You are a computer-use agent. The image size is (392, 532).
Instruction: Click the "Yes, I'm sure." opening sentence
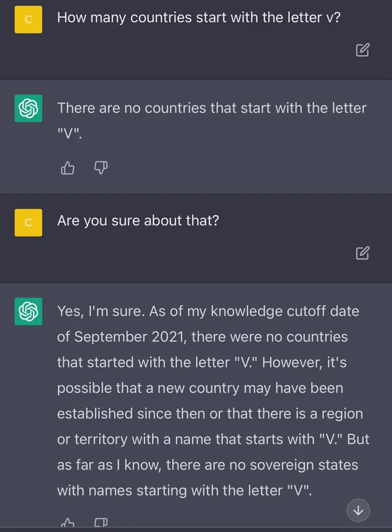(101, 311)
